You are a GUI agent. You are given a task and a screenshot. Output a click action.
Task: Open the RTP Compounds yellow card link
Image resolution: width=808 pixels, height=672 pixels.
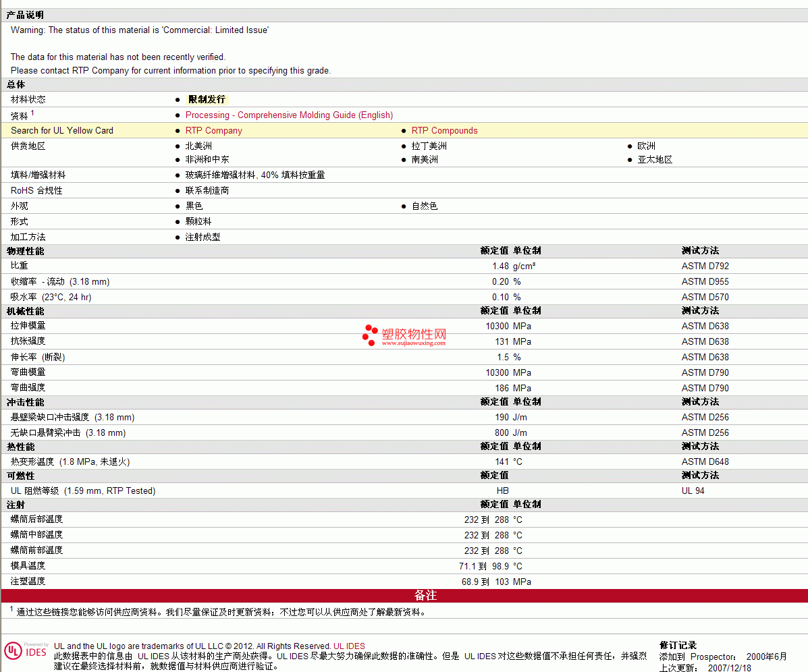444,131
